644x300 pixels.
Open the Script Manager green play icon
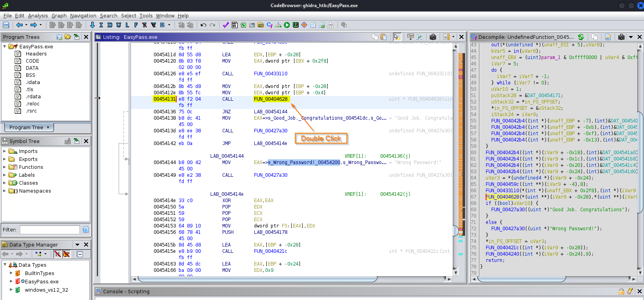287,25
